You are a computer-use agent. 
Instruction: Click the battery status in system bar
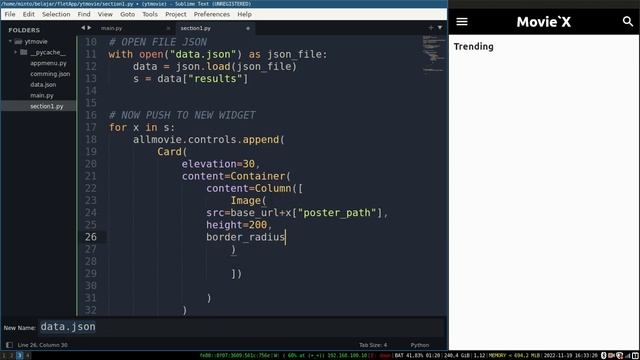[x=418, y=356]
